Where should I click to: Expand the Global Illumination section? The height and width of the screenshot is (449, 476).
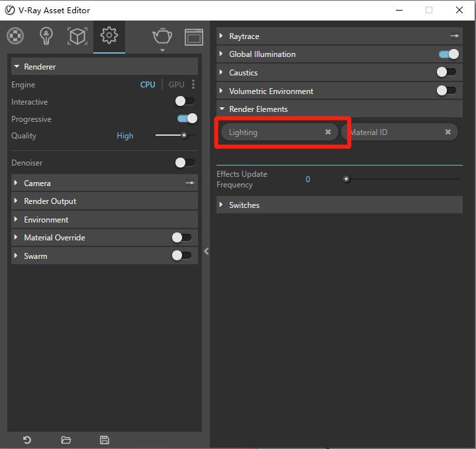(x=340, y=54)
